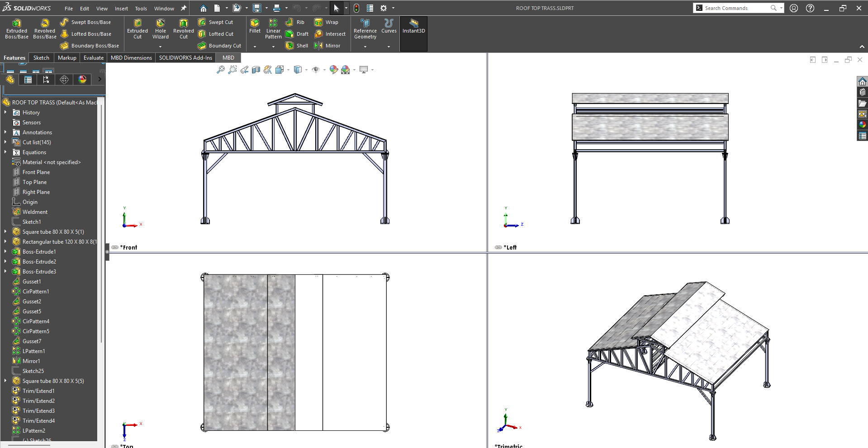Select the Linear Pattern tool
This screenshot has width=868, height=448.
point(273,29)
